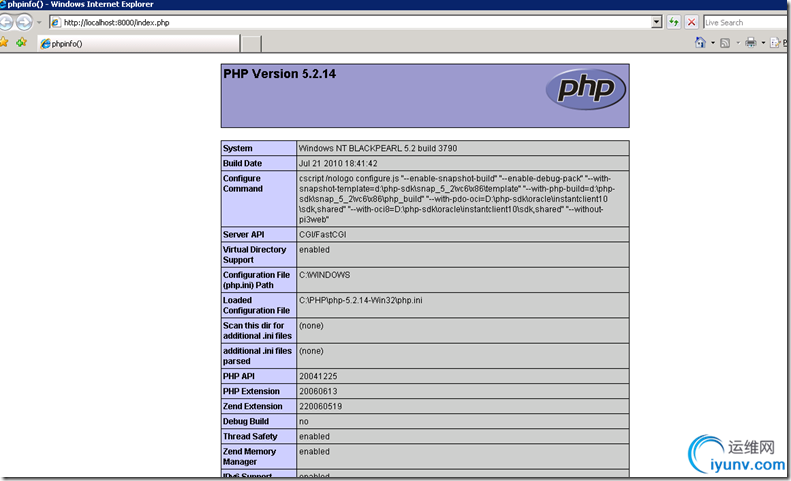Click the Jul 21 2010 18:41:42 value
Image resolution: width=791 pixels, height=481 pixels.
coord(338,164)
